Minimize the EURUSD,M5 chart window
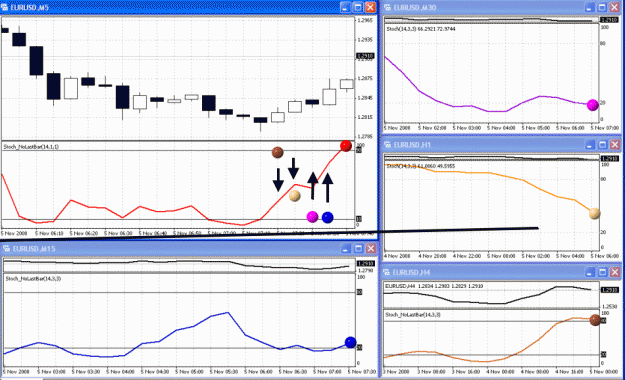 click(x=346, y=7)
